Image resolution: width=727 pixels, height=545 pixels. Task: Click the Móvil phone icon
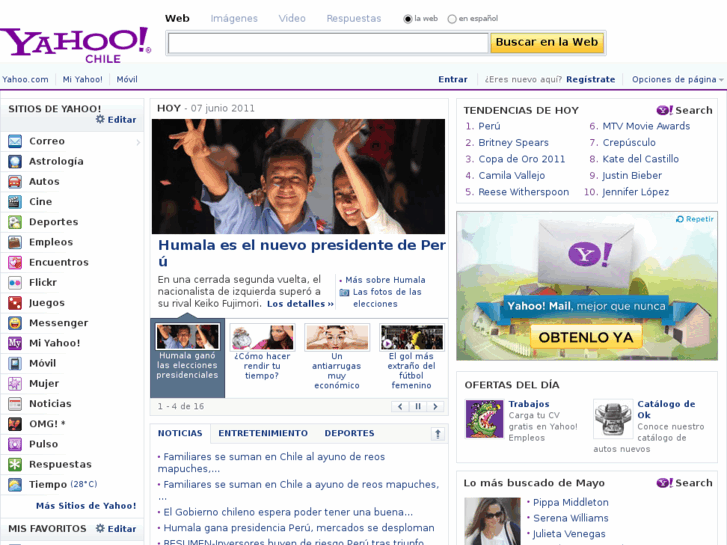[x=15, y=363]
